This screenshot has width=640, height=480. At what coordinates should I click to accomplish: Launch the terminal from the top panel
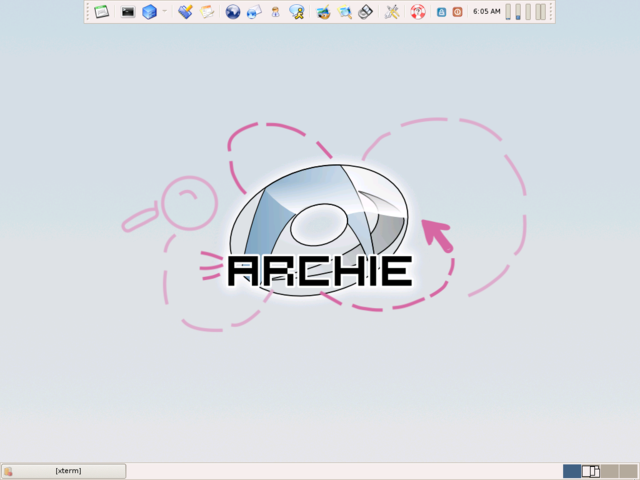(128, 12)
